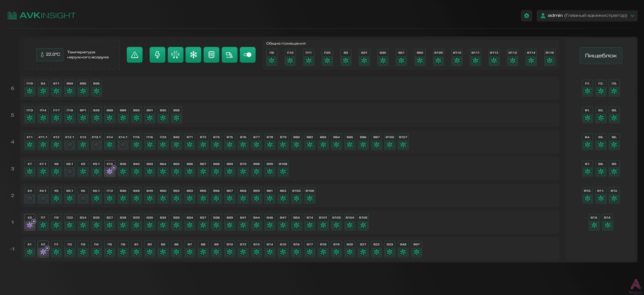This screenshot has width=644, height=295.
Task: Open the radiator heating icon
Action: pos(211,55)
